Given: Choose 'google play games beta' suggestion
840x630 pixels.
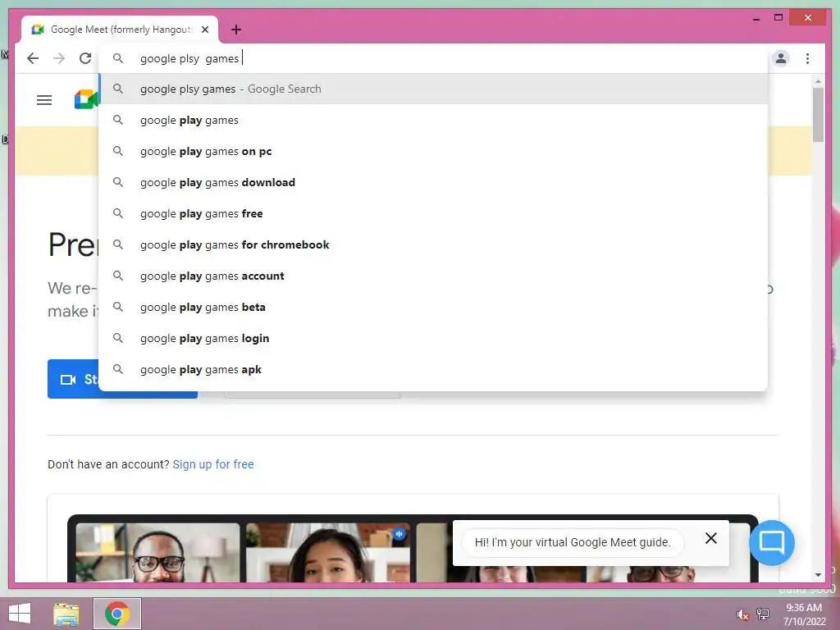Looking at the screenshot, I should coord(433,307).
